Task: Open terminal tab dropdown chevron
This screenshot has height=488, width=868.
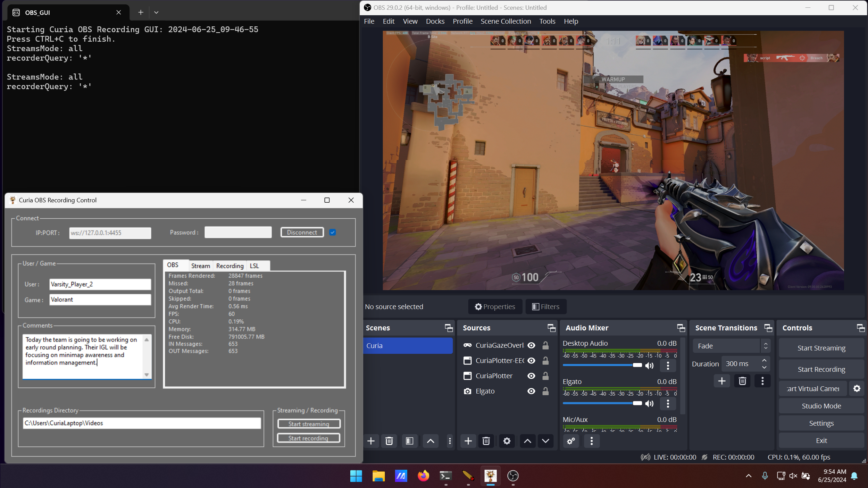Action: (156, 12)
